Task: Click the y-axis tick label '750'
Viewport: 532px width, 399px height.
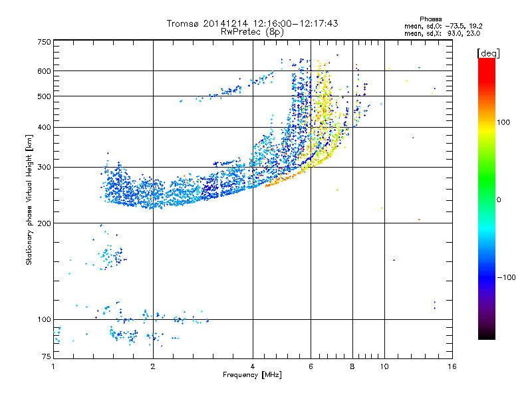Action: tap(44, 42)
